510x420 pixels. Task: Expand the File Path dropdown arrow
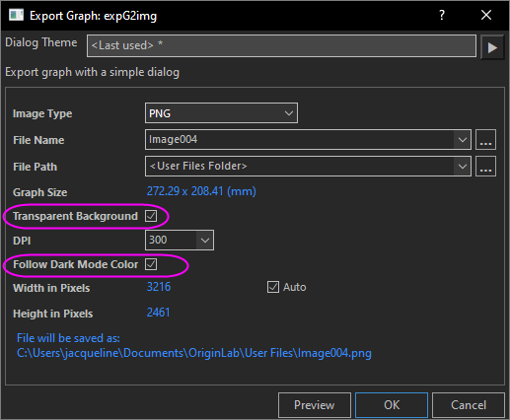pos(463,167)
